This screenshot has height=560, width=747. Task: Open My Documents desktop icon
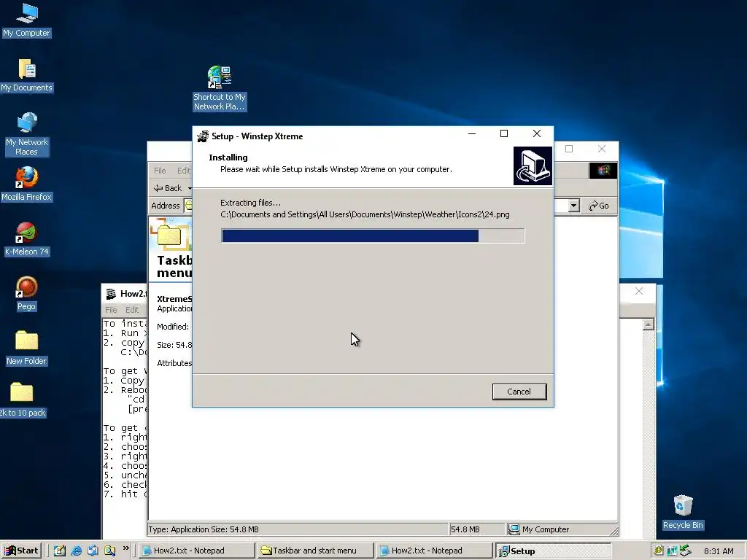pyautogui.click(x=26, y=75)
